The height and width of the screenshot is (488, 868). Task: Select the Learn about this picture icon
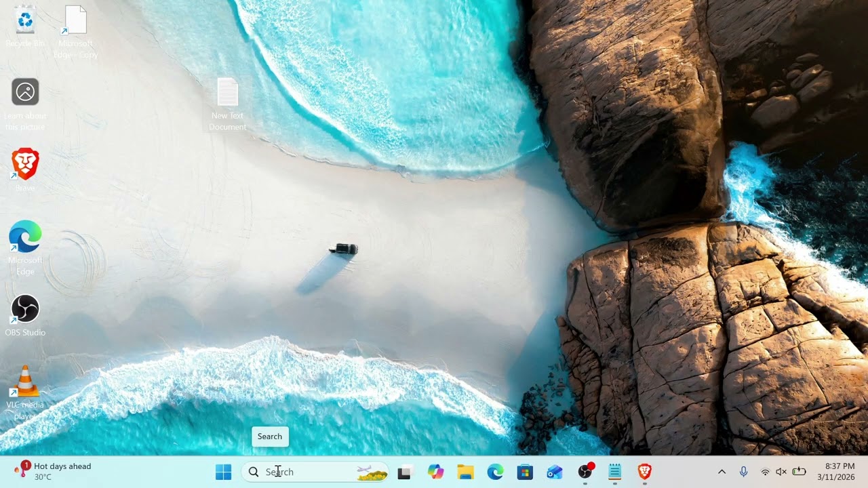pyautogui.click(x=25, y=104)
